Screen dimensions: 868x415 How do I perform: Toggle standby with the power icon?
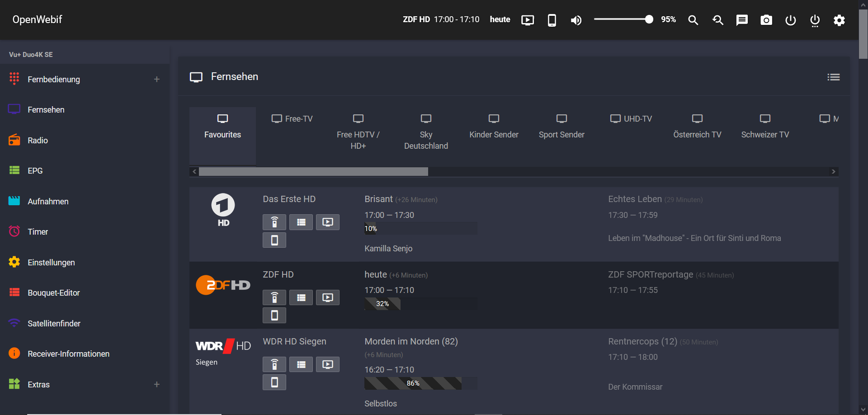tap(790, 20)
